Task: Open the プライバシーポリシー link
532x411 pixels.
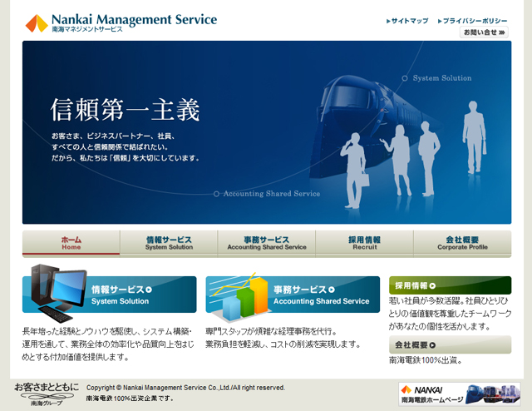Action: (473, 21)
